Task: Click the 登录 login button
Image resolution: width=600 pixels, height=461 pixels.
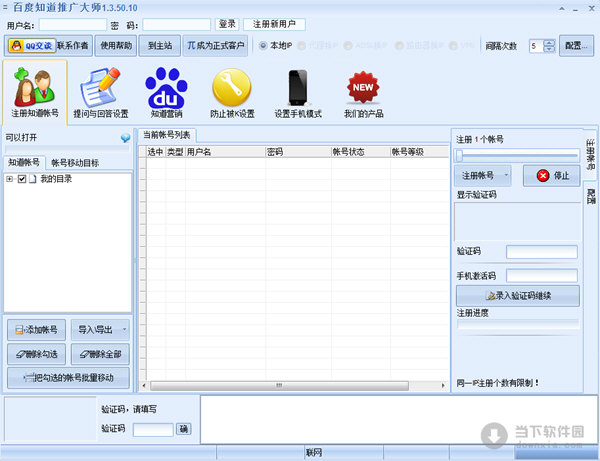Action: click(x=227, y=24)
